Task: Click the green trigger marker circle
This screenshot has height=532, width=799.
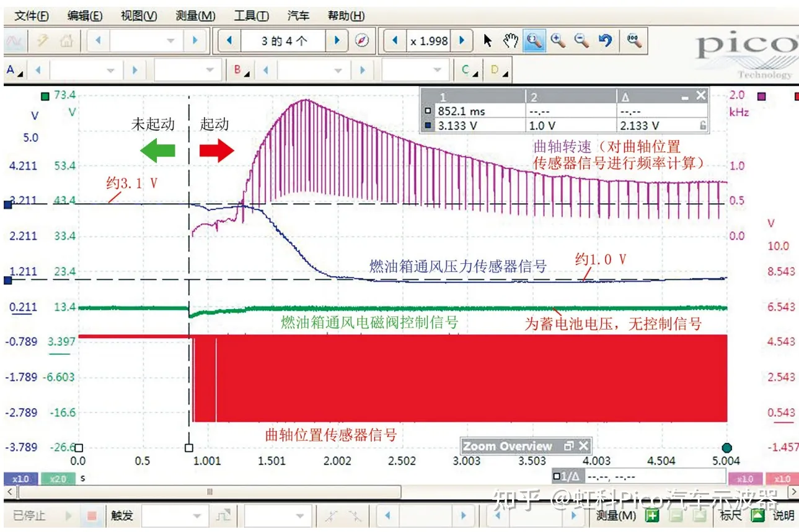Action: point(727,448)
